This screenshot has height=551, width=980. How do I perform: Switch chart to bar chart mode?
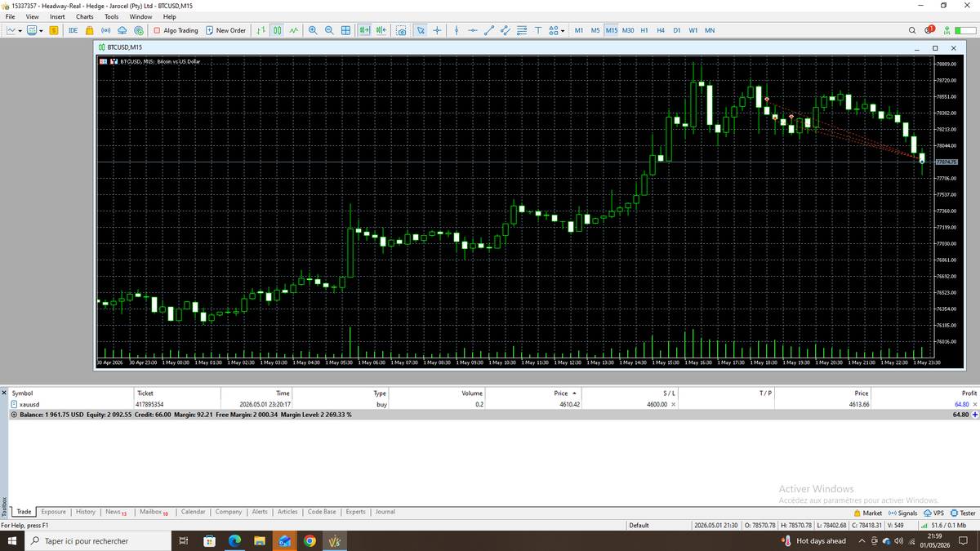tap(261, 30)
